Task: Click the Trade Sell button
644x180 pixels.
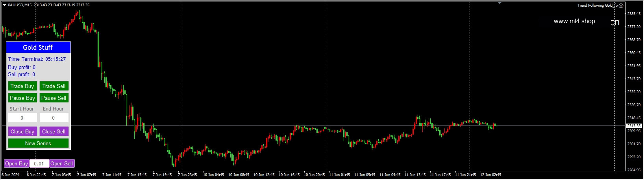Action: [54, 86]
